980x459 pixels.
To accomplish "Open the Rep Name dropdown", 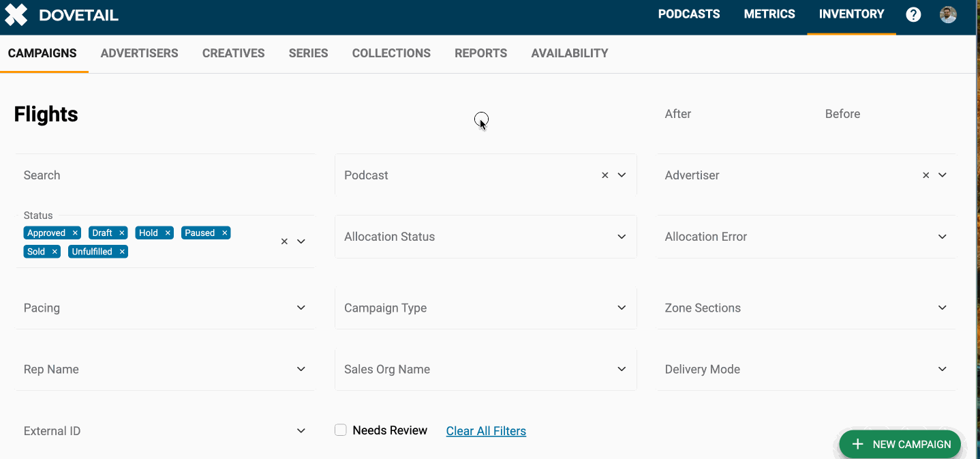I will click(x=165, y=370).
